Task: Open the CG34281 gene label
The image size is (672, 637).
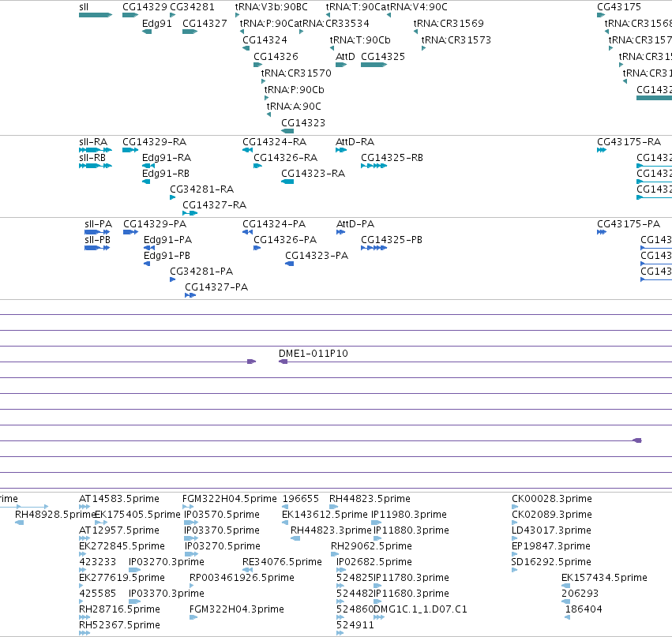Action: pyautogui.click(x=192, y=7)
